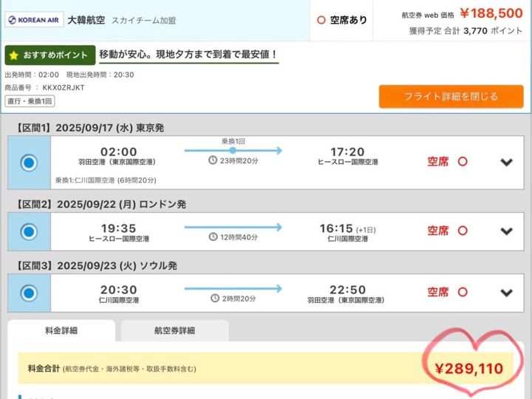Viewport: 532px width, 399px height.
Task: Click the 空席 circle icon for Tokyo departure
Action: (463, 162)
